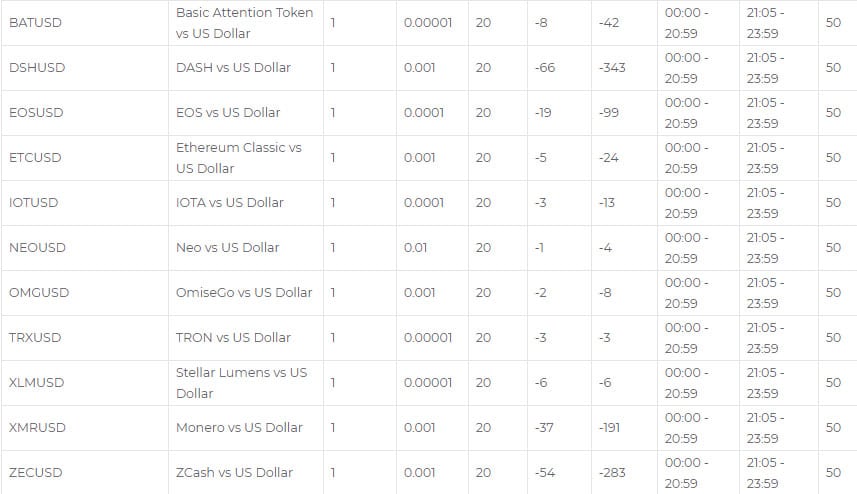Select the Ethereum Classic vs US Dollar text
The width and height of the screenshot is (857, 494).
tap(238, 157)
